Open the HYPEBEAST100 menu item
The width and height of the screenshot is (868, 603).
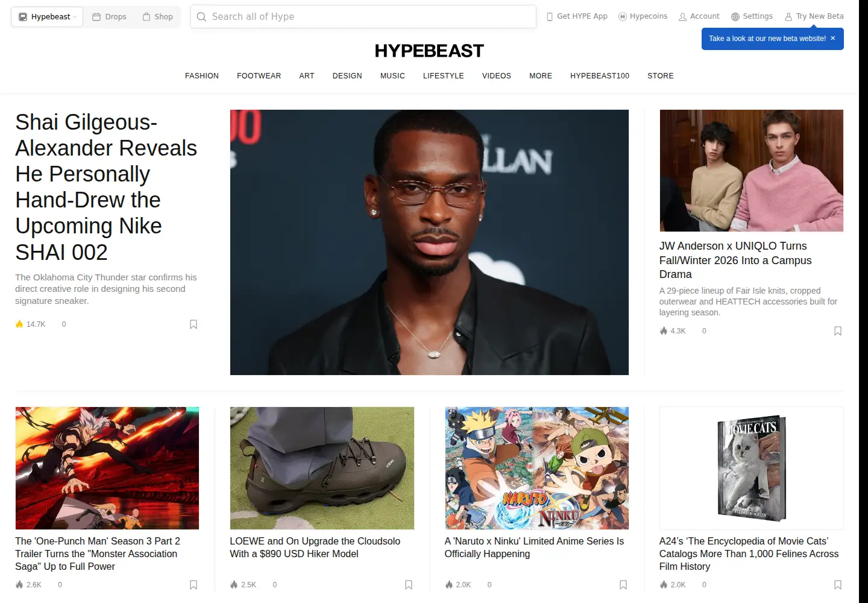pyautogui.click(x=600, y=76)
